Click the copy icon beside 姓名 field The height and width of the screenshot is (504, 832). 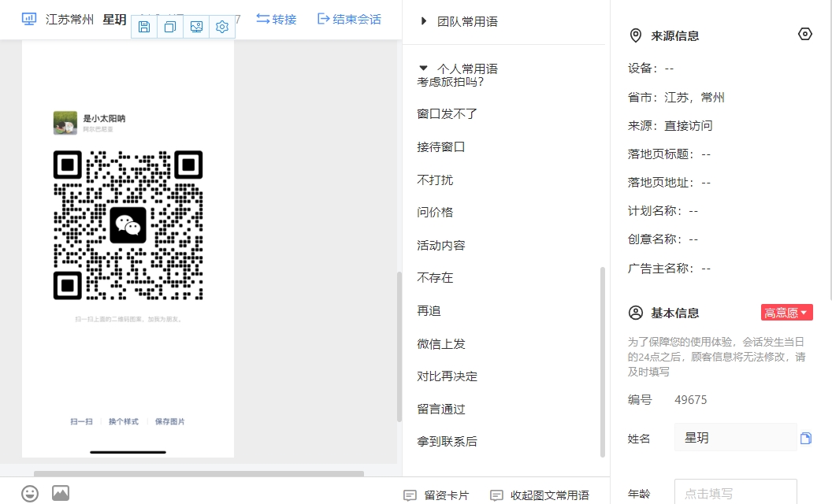click(805, 438)
